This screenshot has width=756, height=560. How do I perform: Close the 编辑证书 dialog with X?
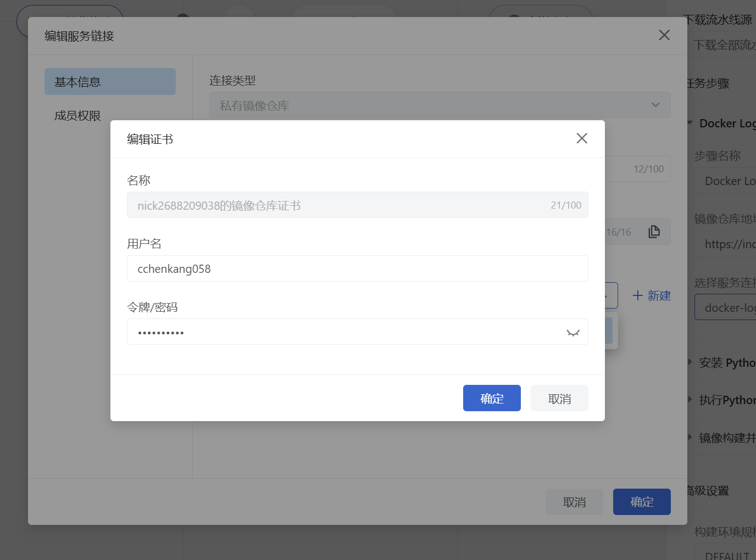pos(582,138)
